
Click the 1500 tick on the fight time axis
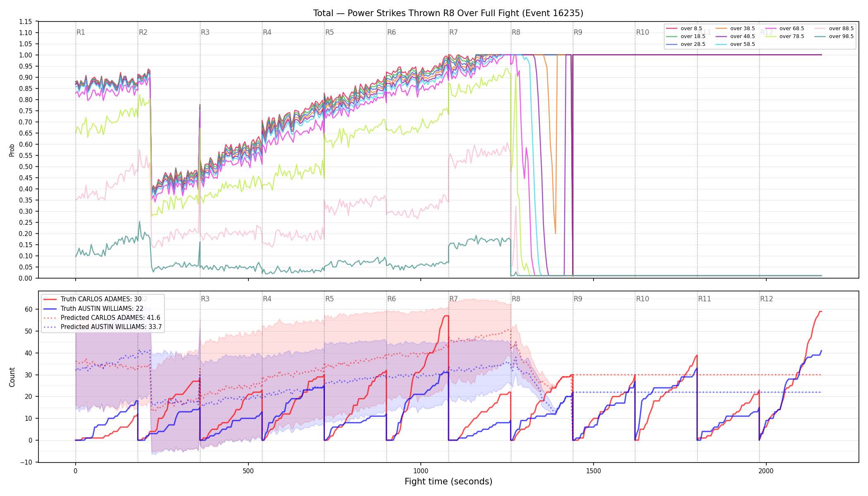pyautogui.click(x=594, y=471)
